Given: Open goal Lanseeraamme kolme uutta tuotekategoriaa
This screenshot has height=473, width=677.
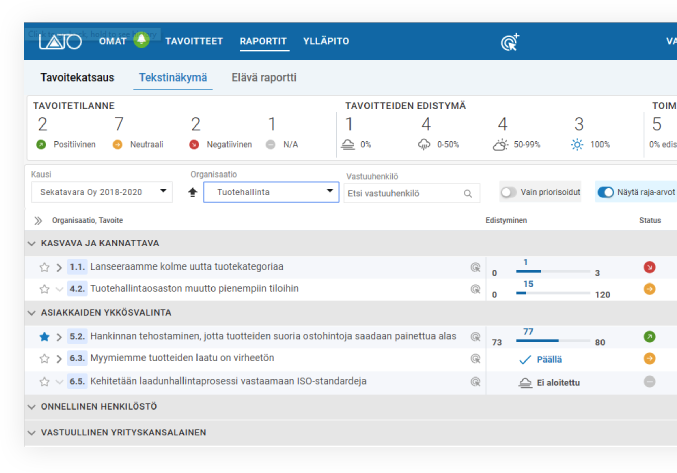Looking at the screenshot, I should tap(187, 267).
